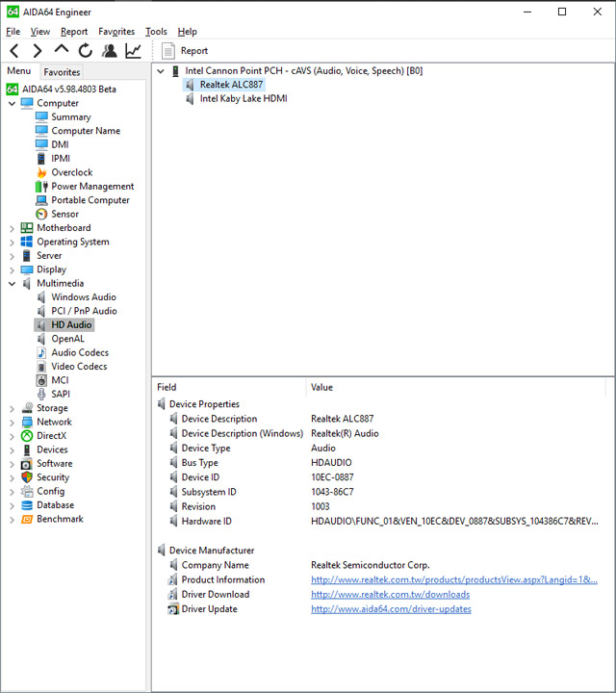Expand the Devices tree node
This screenshot has height=693, width=616.
pos(12,450)
